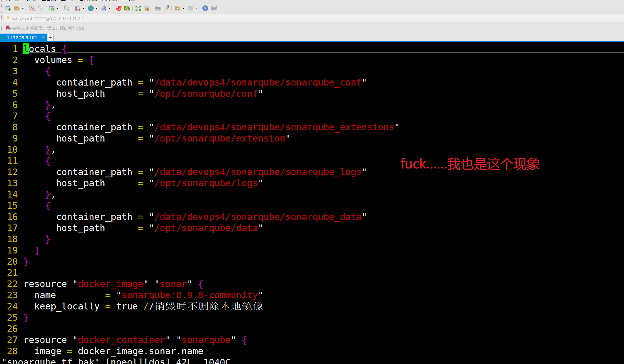624x364 pixels.
Task: Click the Find magnifier icon
Action: 67,8
